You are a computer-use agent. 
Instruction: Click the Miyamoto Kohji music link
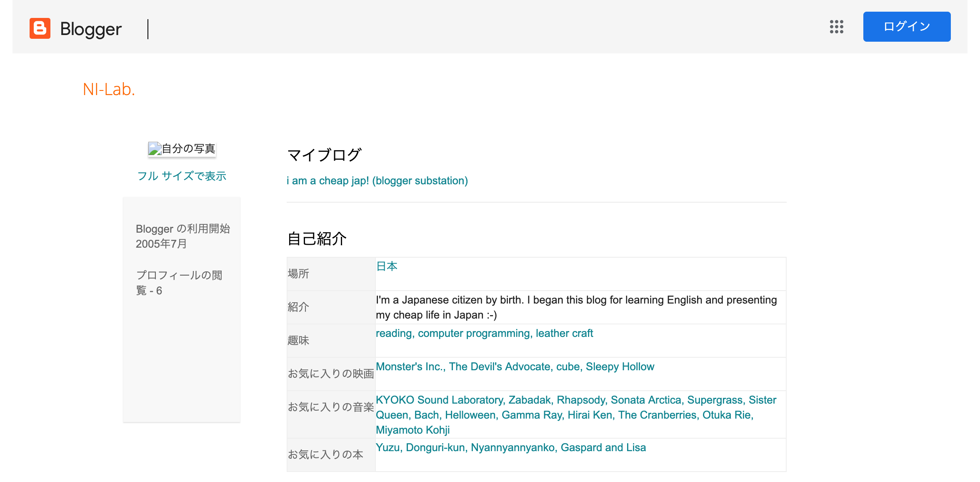(413, 430)
